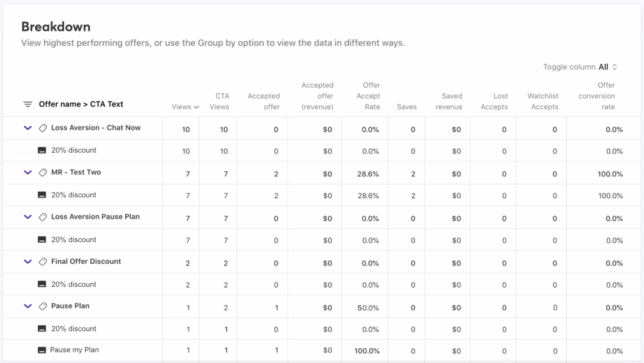
Task: Click the Offer name > CTA Text header
Action: coord(81,104)
